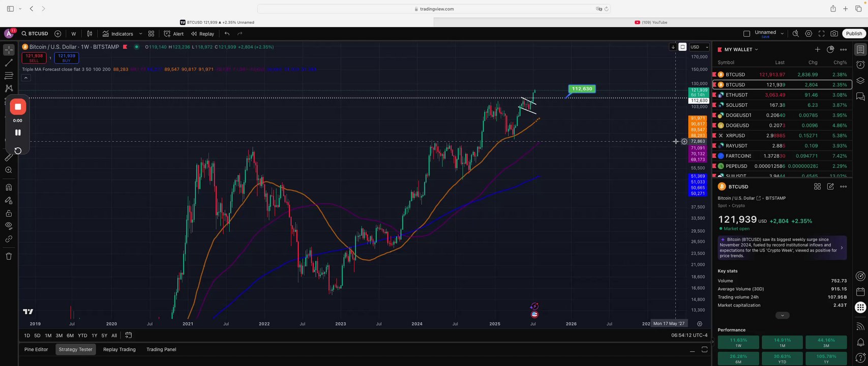This screenshot has width=868, height=366.
Task: Switch to Replay Trading tab
Action: coord(119,350)
